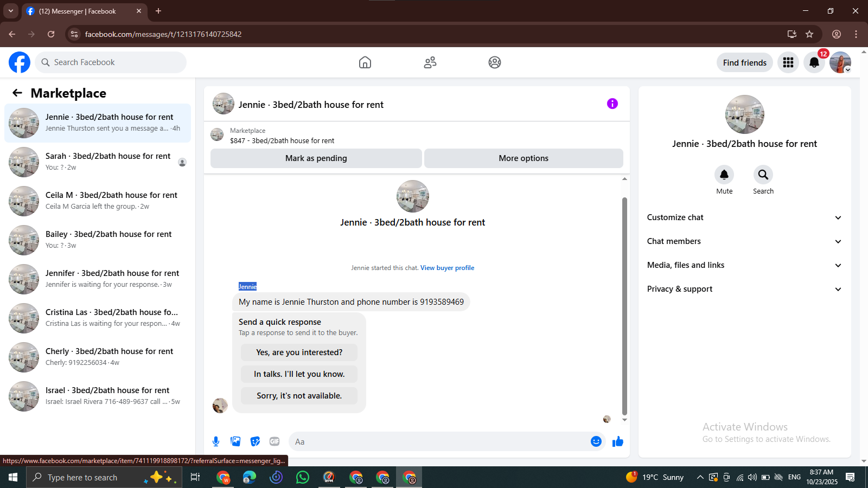Select Messenger Facebook browser tab

pos(84,11)
